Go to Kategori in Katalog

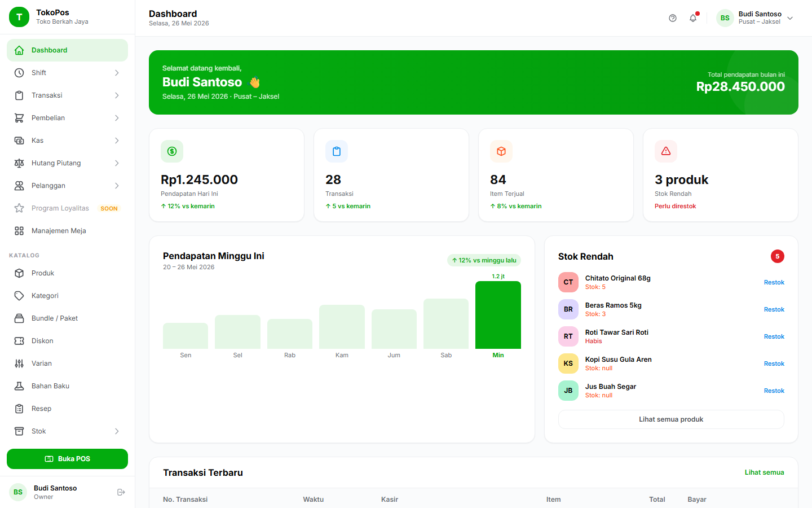67,296
